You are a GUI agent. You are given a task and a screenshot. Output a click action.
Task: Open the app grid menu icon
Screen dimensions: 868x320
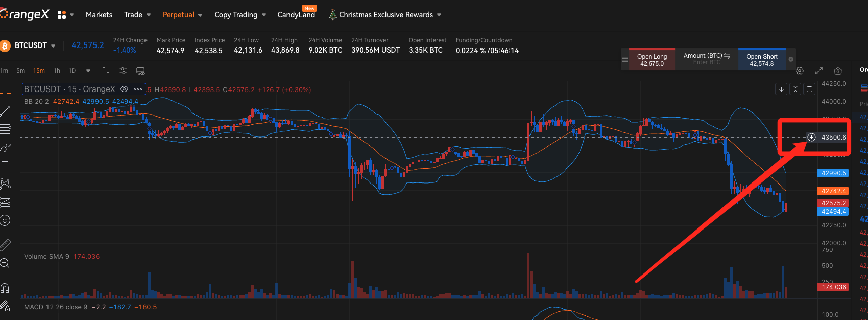click(x=62, y=15)
